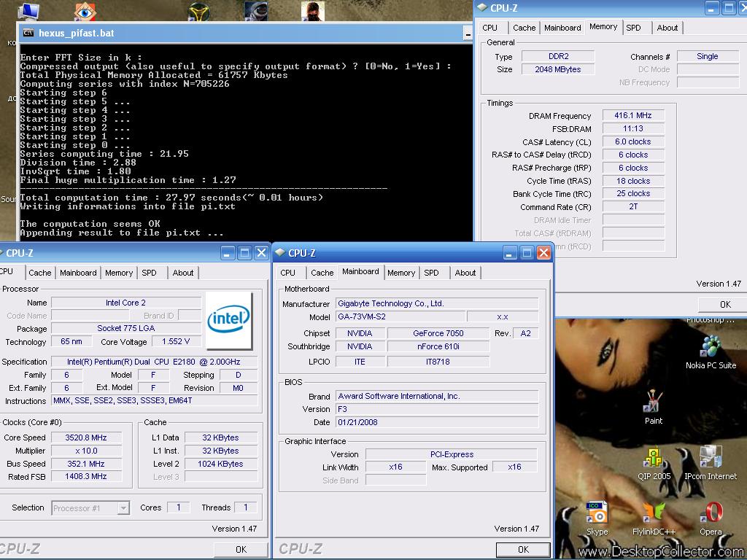
Task: Click OK in the CPU-Z Mainboard window
Action: coord(523,549)
